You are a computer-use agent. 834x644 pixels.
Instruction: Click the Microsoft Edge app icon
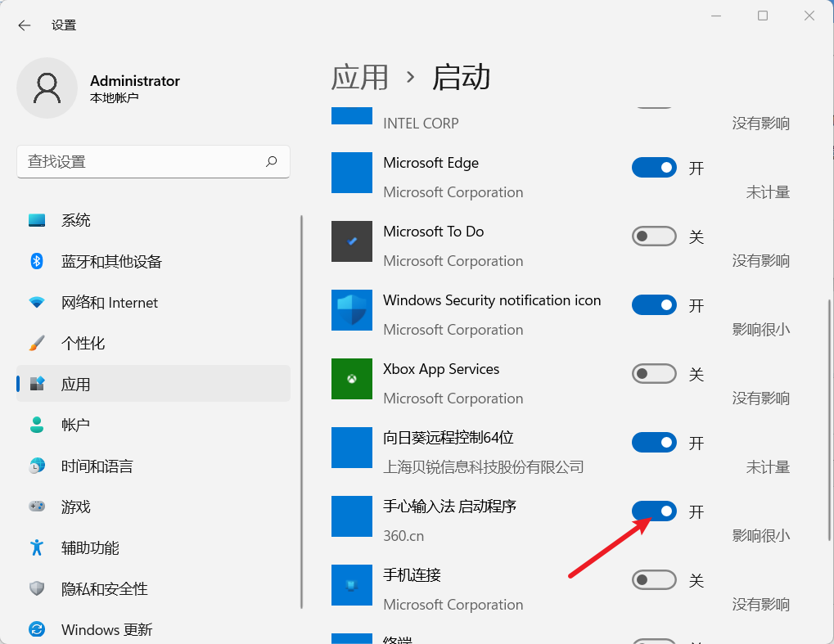(x=352, y=173)
